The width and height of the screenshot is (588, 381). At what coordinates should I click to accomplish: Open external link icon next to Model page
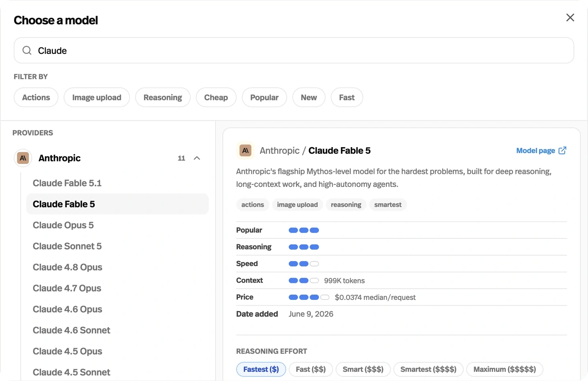pos(562,150)
